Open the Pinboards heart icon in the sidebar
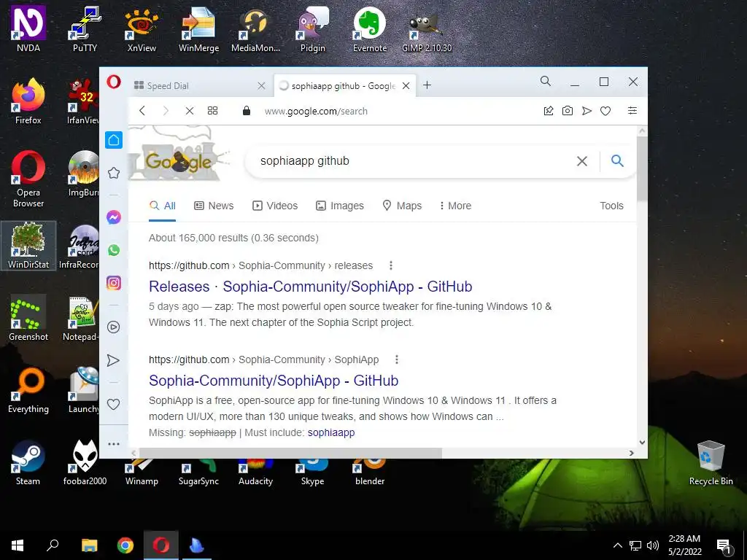Screen dimensions: 747x560 (x=113, y=404)
